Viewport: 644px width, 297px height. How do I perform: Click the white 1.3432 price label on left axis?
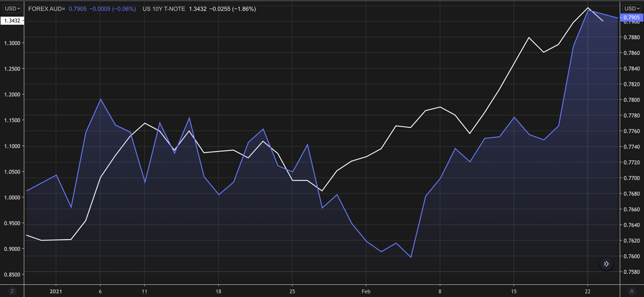12,21
